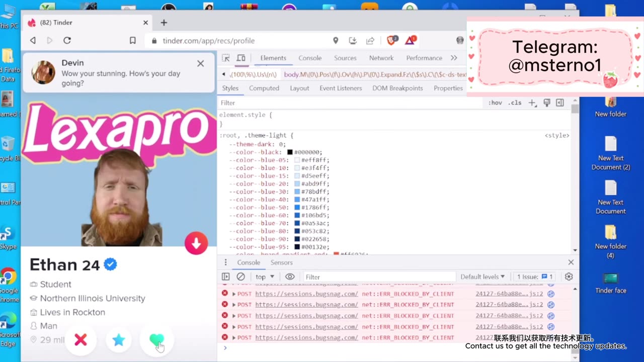The height and width of the screenshot is (362, 644).
Task: Select the Computed styles tab
Action: pyautogui.click(x=264, y=88)
